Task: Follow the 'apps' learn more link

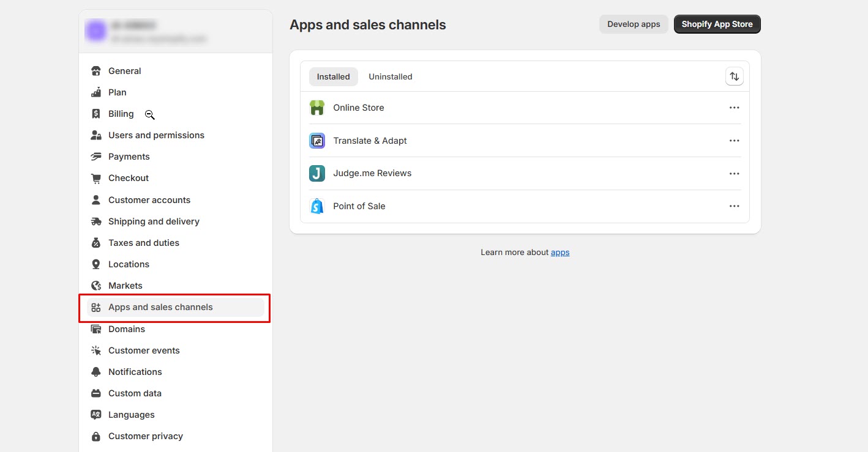Action: [559, 252]
